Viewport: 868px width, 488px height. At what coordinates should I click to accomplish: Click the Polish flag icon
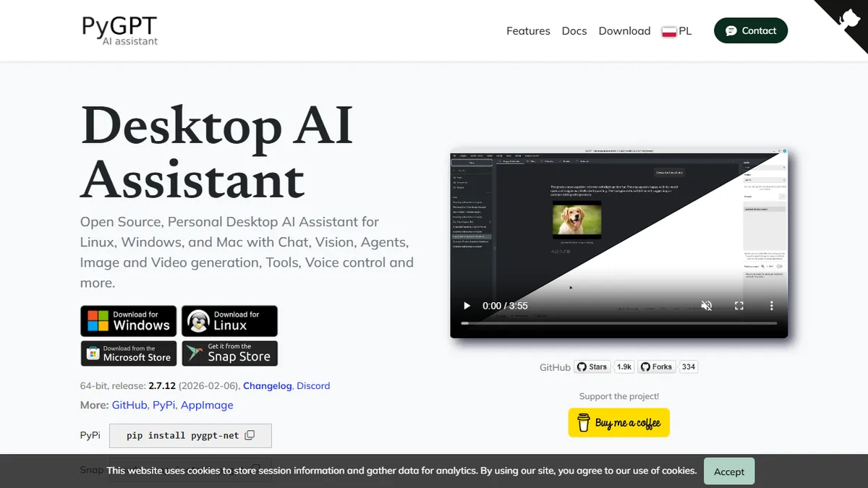(x=669, y=31)
